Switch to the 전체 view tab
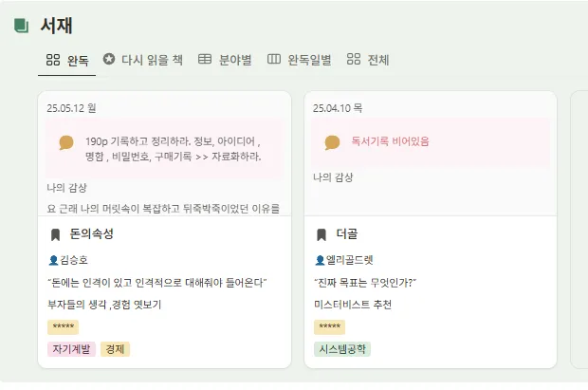Image resolution: width=588 pixels, height=390 pixels. (378, 60)
